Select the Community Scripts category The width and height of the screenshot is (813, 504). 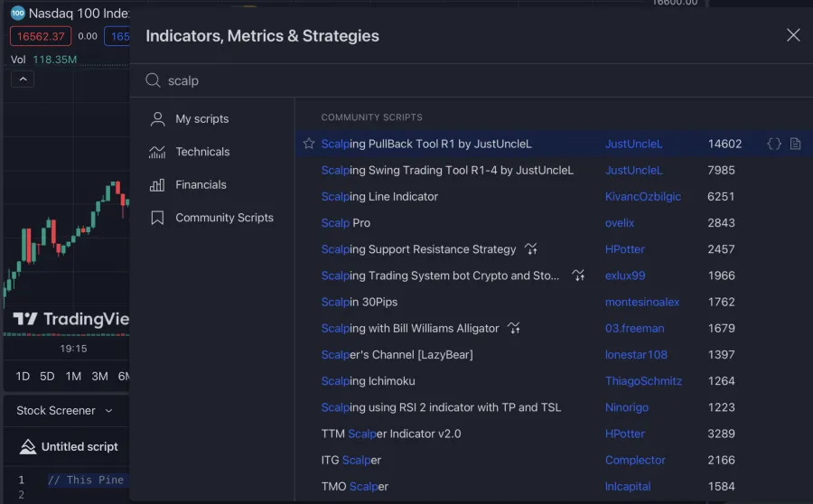[224, 218]
